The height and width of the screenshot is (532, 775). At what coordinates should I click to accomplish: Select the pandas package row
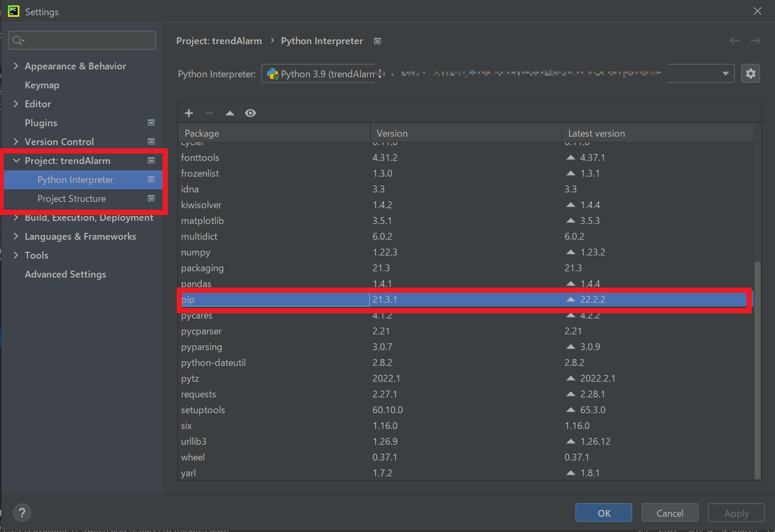click(x=466, y=284)
